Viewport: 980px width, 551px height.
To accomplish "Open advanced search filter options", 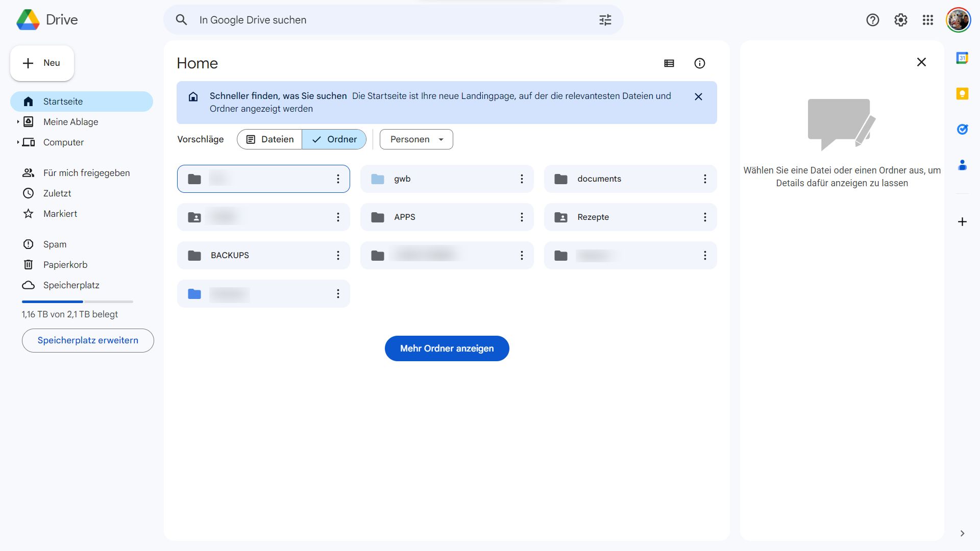I will coord(605,20).
